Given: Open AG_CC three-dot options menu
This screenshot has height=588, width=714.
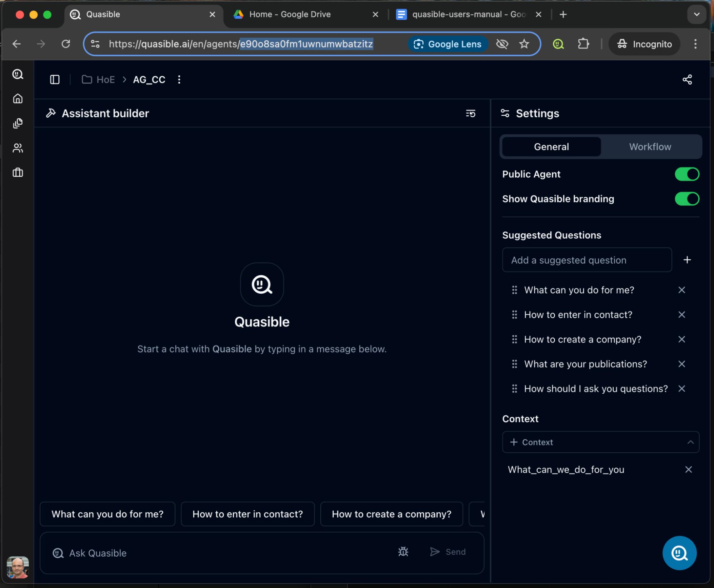Looking at the screenshot, I should tap(179, 79).
